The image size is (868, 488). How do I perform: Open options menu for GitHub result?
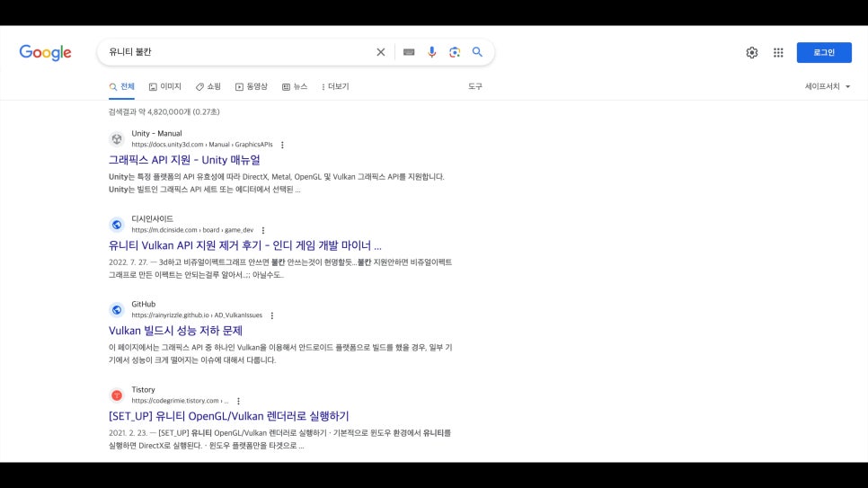(271, 315)
